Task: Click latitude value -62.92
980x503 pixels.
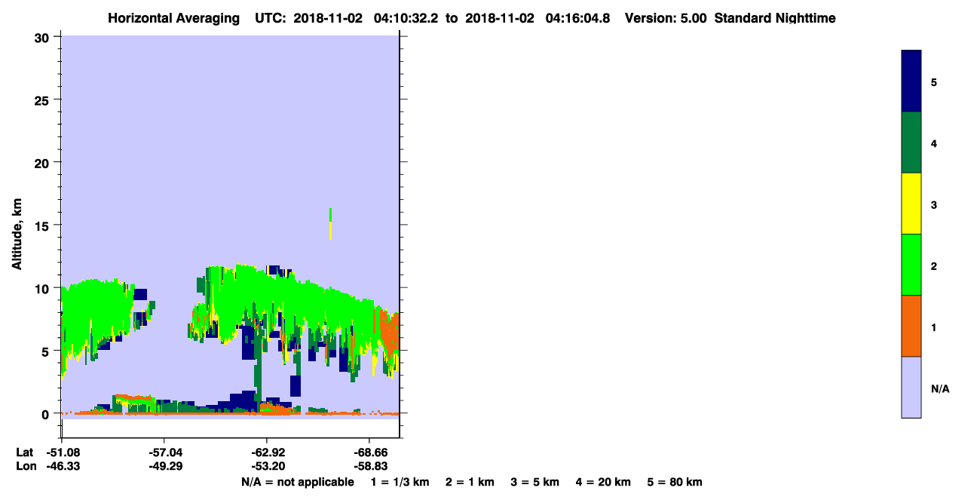Action: point(267,452)
